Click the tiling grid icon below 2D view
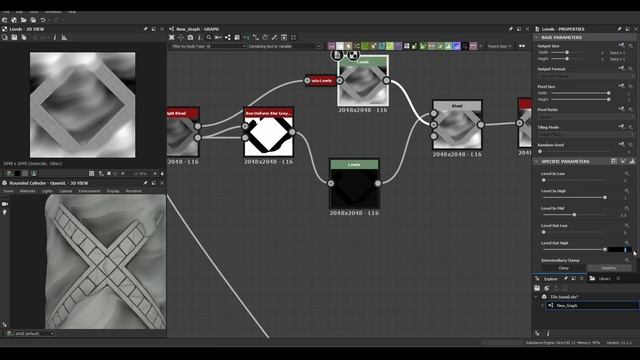Screen dimensions: 640x360 coord(91,173)
